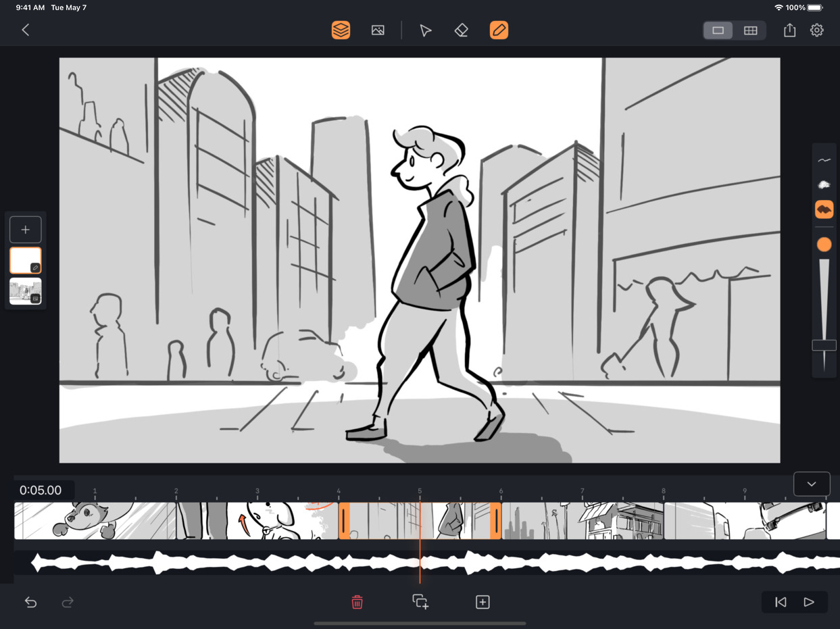This screenshot has width=840, height=629.
Task: Select the Marker brush
Action: (824, 209)
